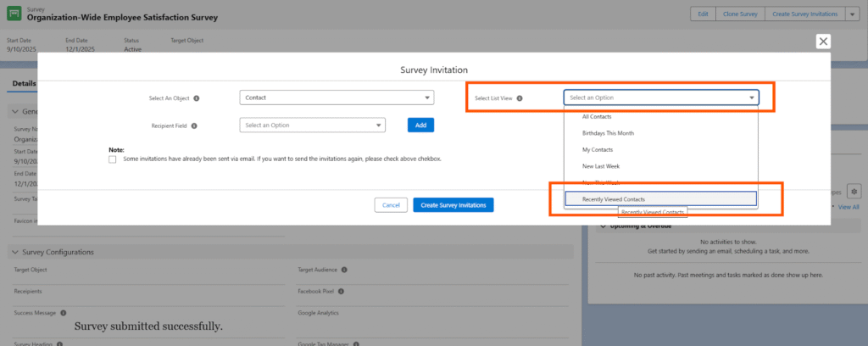Select Birthdays This Month list view

click(x=608, y=133)
